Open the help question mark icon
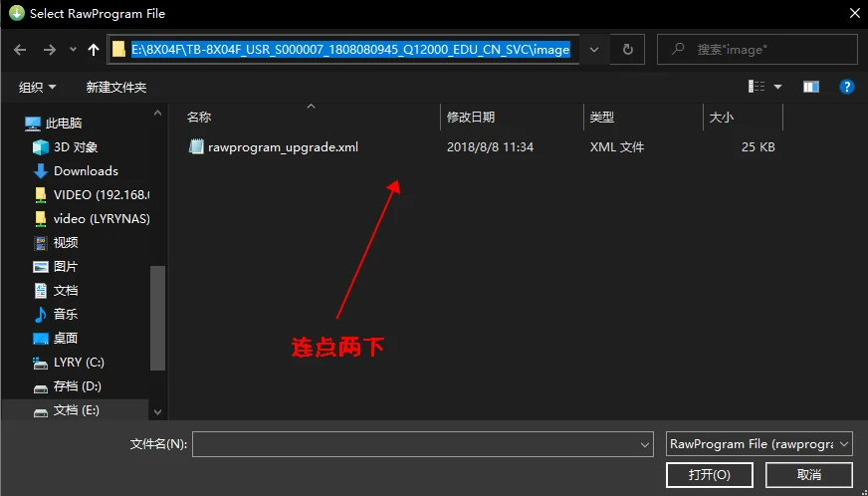The height and width of the screenshot is (496, 868). [x=847, y=87]
